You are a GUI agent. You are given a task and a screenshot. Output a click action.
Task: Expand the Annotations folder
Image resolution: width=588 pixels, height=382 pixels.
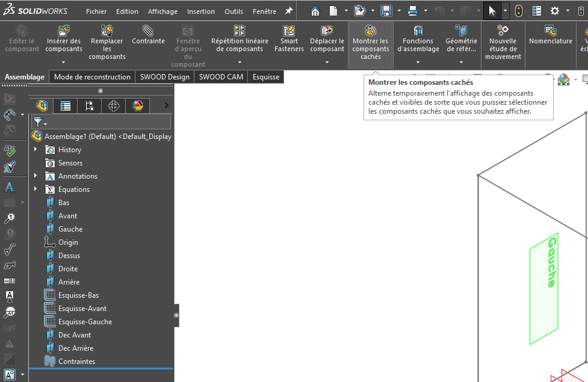tap(36, 176)
